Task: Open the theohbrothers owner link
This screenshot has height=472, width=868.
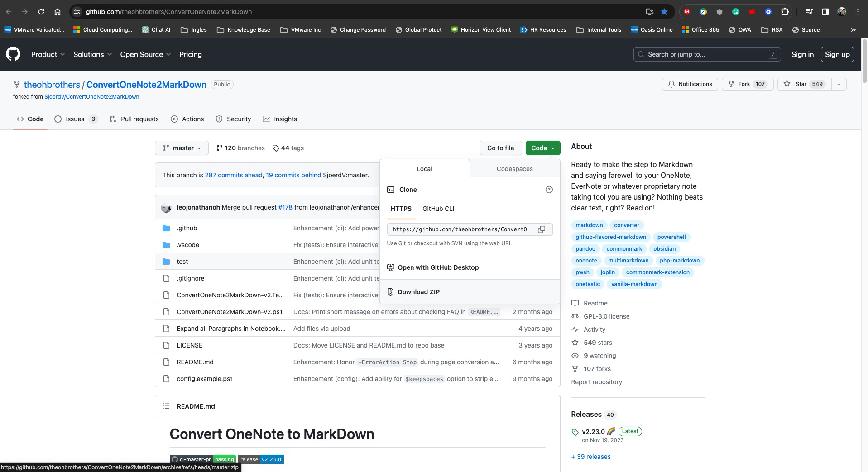Action: 52,85
